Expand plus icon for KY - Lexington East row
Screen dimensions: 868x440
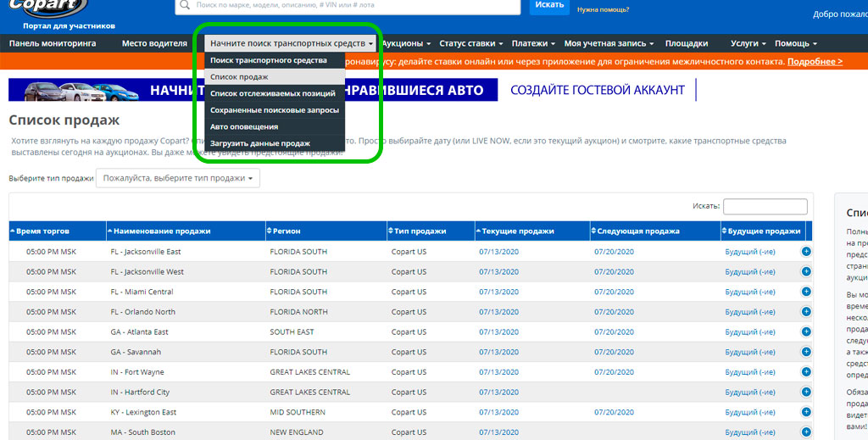point(806,412)
